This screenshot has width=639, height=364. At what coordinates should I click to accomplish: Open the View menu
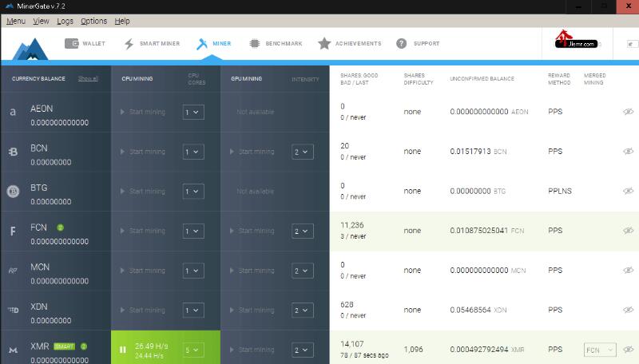[41, 22]
